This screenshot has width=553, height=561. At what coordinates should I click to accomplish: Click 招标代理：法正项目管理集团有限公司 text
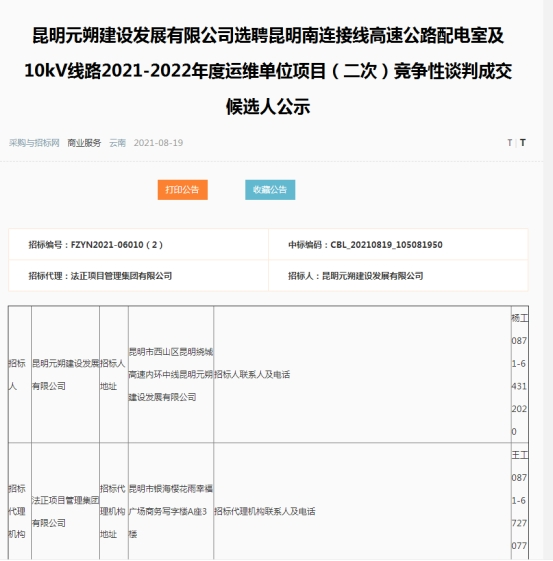100,276
